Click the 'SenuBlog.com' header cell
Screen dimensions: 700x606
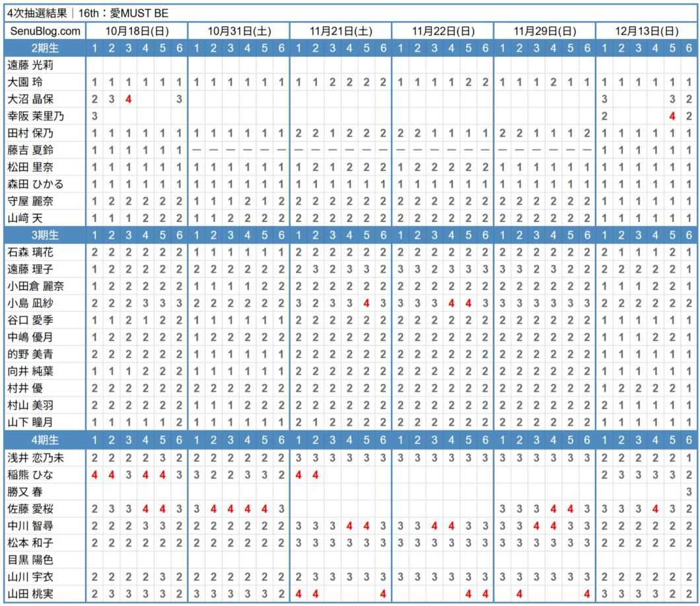[x=45, y=31]
